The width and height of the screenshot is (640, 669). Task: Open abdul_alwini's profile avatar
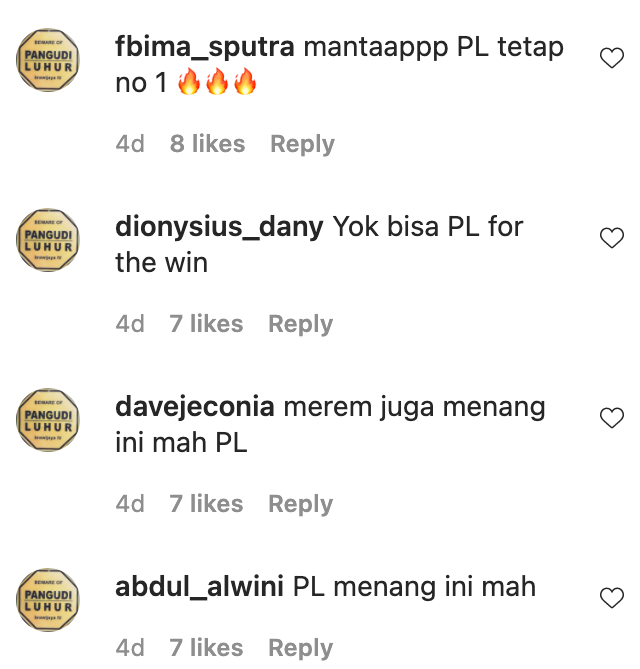(48, 600)
